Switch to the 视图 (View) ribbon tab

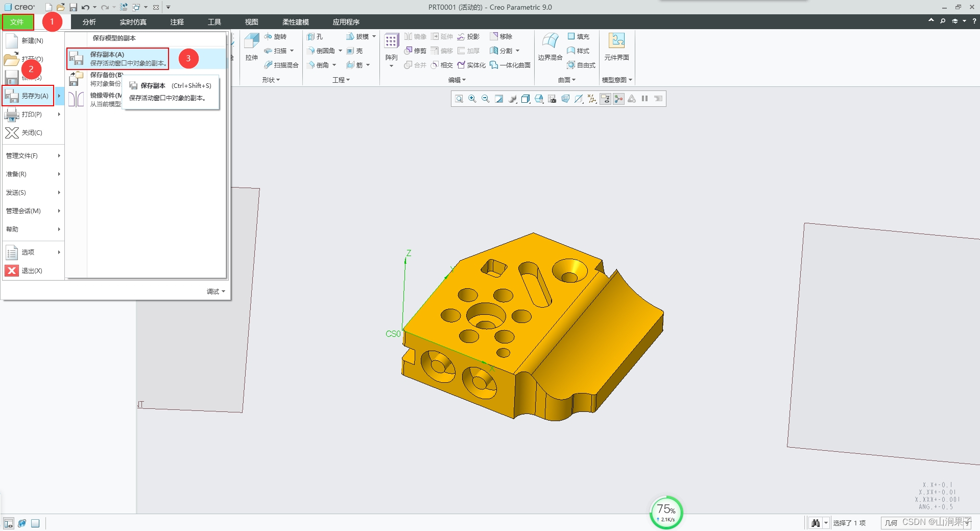coord(251,22)
